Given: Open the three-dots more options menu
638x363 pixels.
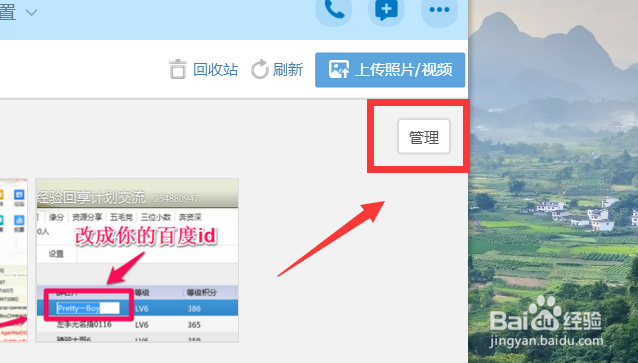Looking at the screenshot, I should point(439,10).
